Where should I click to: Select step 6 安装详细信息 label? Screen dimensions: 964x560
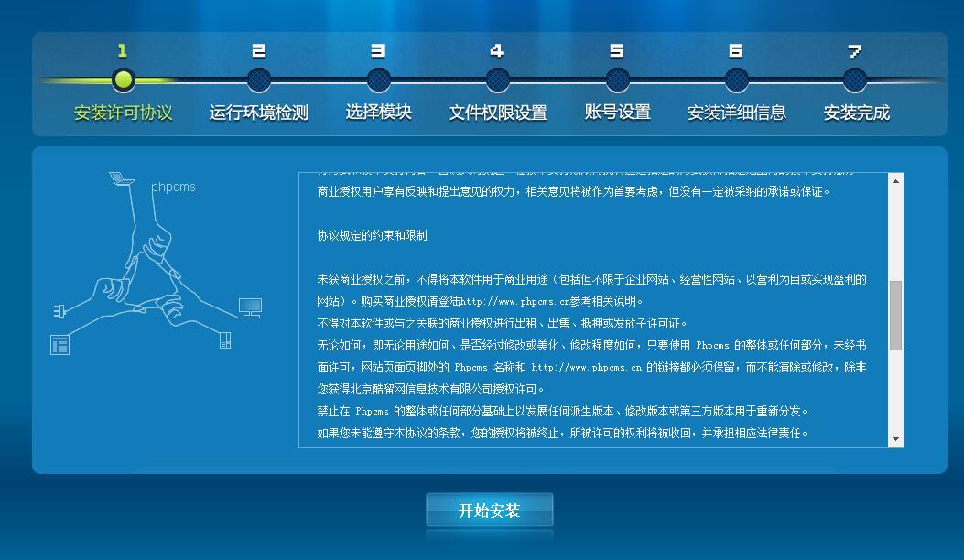tap(737, 113)
